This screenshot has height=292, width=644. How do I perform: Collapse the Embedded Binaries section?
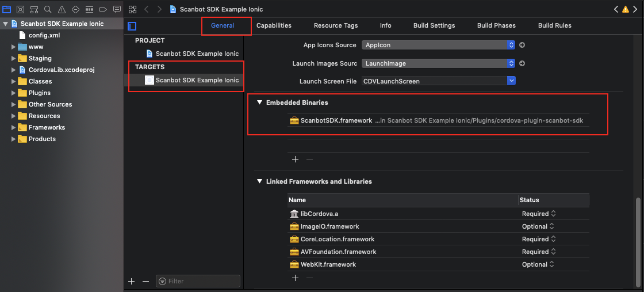coord(259,103)
